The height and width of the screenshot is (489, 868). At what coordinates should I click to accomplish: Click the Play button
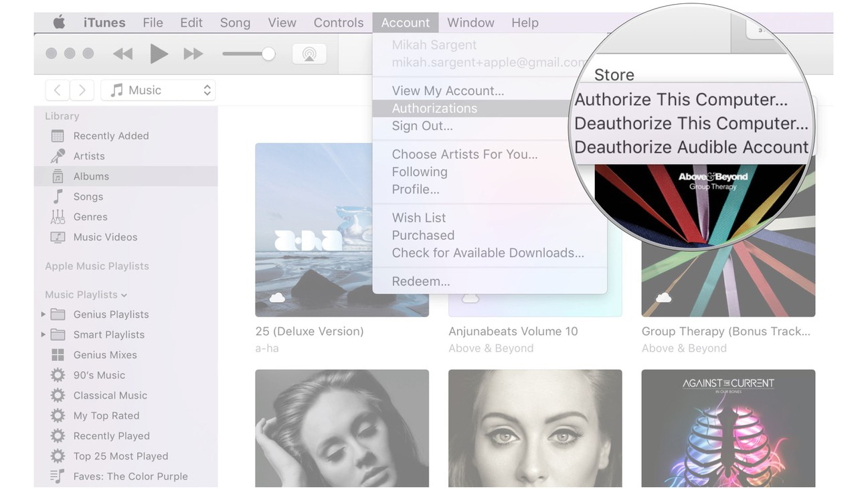pos(159,54)
